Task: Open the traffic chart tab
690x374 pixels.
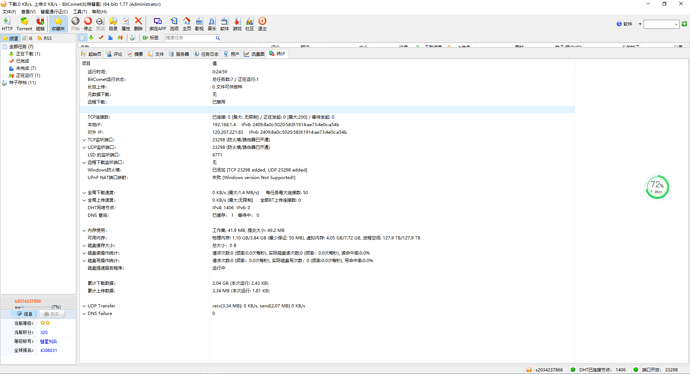Action: click(x=254, y=54)
